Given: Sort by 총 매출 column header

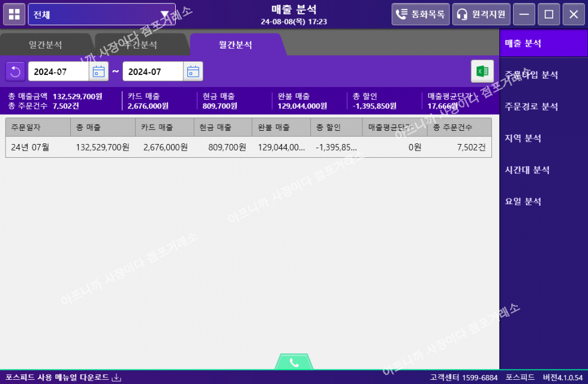Looking at the screenshot, I should point(102,128).
